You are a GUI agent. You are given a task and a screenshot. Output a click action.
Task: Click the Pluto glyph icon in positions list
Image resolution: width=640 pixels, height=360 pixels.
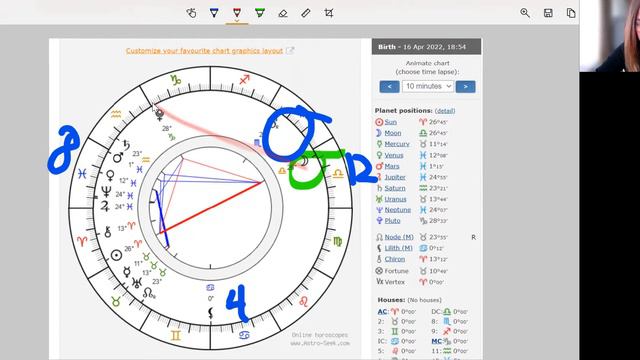379,221
